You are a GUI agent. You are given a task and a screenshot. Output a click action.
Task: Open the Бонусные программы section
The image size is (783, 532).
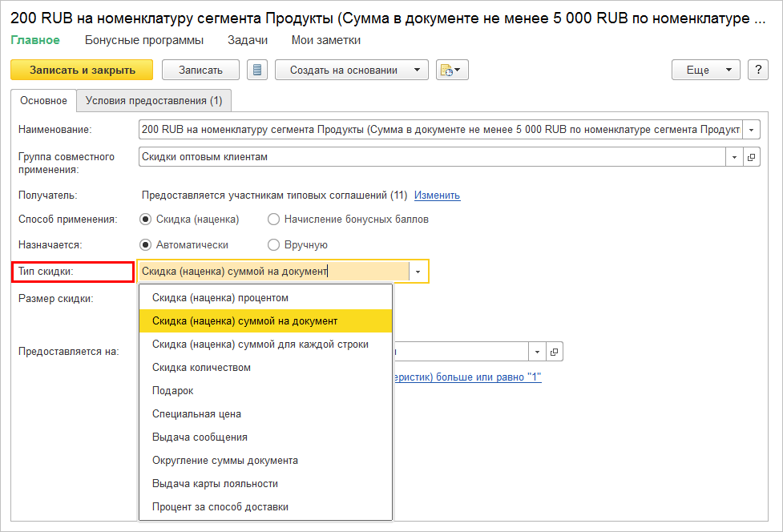point(143,40)
